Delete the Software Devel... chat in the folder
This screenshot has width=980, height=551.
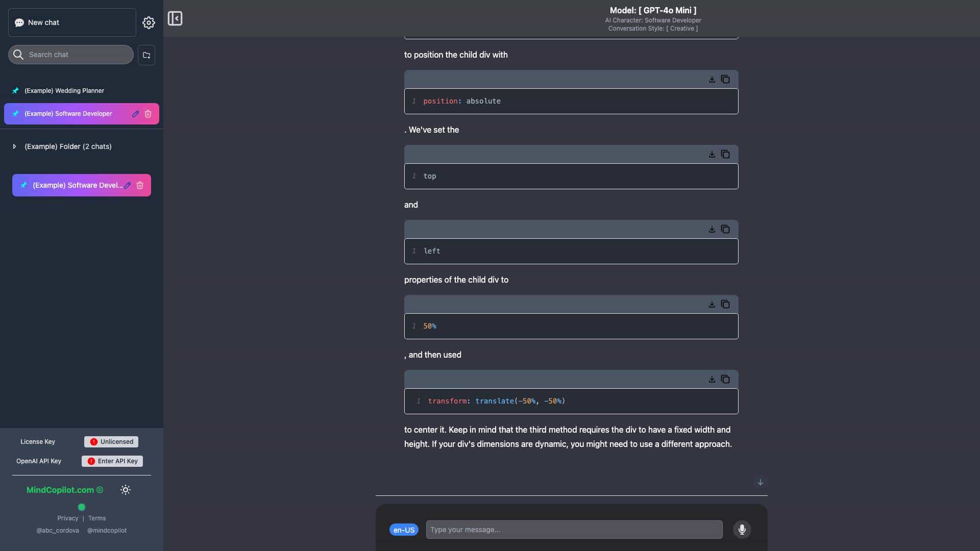(140, 185)
